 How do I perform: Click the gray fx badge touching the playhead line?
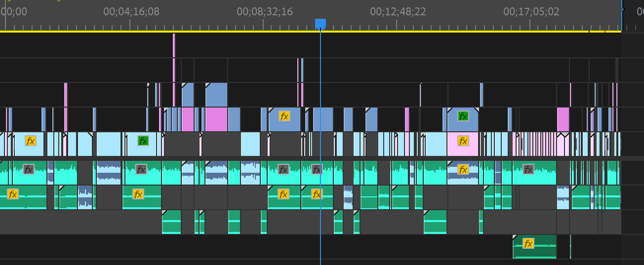tap(317, 170)
